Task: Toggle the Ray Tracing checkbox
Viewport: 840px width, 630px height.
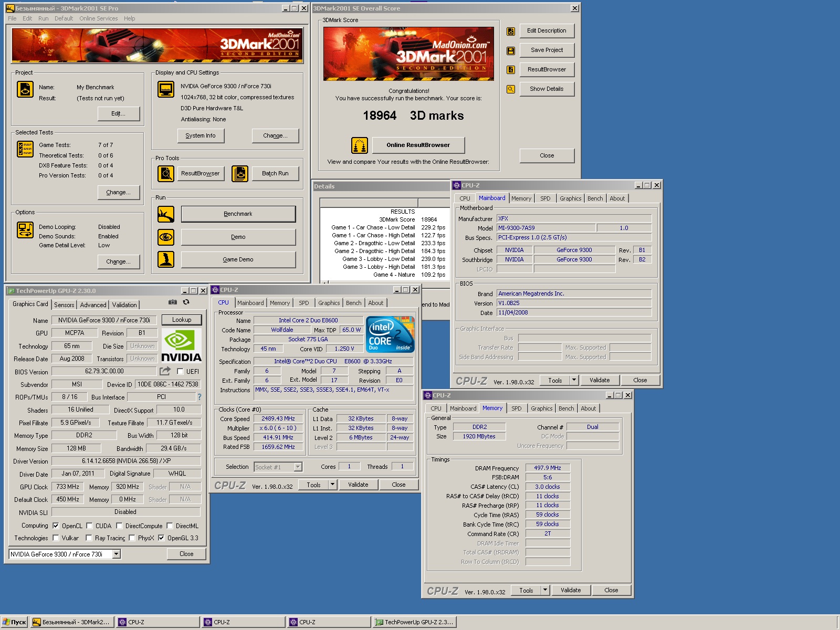Action: click(x=89, y=538)
